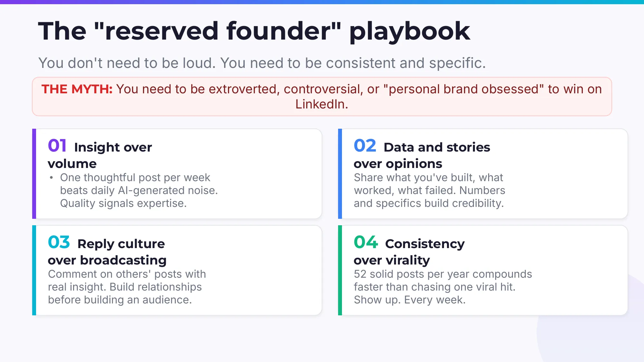Click the "Comment on others' posts" paragraph

(x=127, y=287)
